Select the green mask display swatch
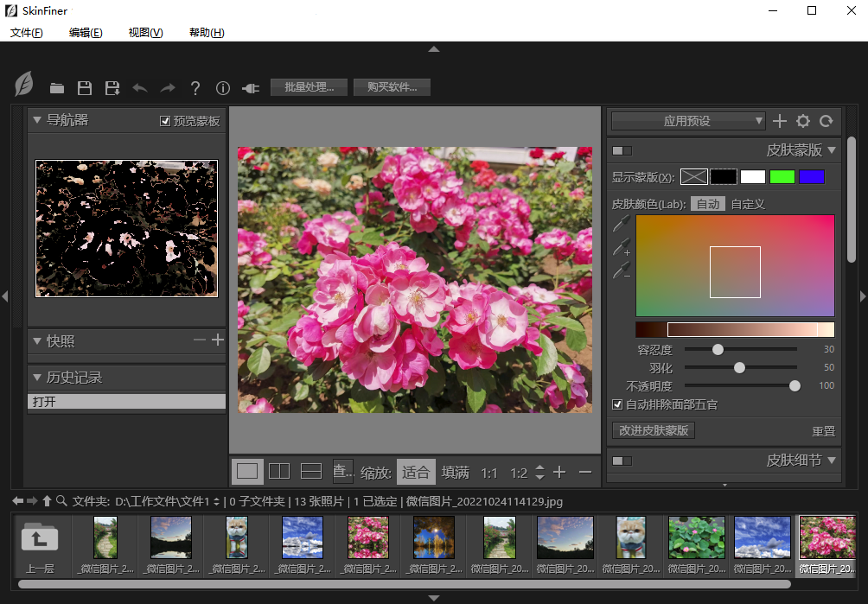The height and width of the screenshot is (604, 868). click(782, 177)
